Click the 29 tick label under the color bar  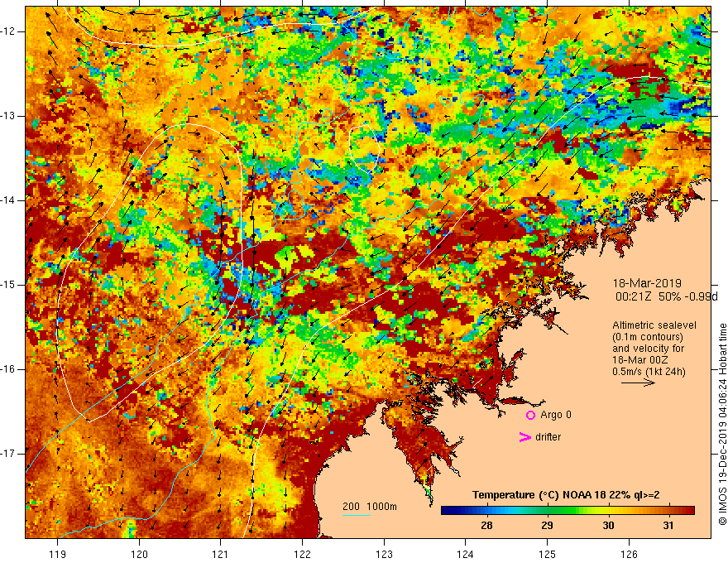pos(547,526)
